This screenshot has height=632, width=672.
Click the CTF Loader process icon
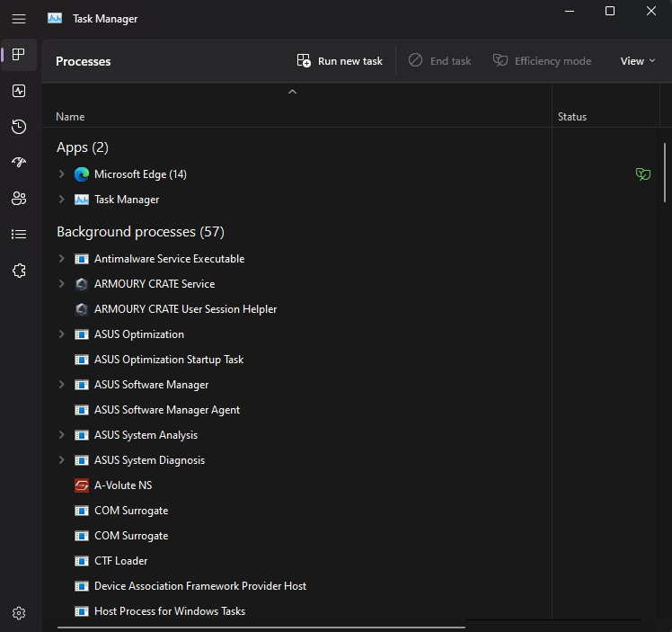point(82,561)
